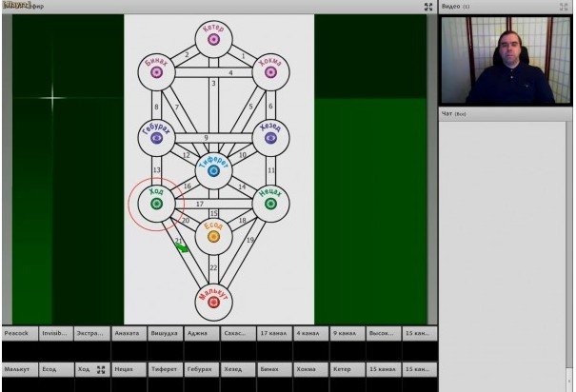
Task: Click the expand icon on the Ход tile
Action: [x=101, y=369]
